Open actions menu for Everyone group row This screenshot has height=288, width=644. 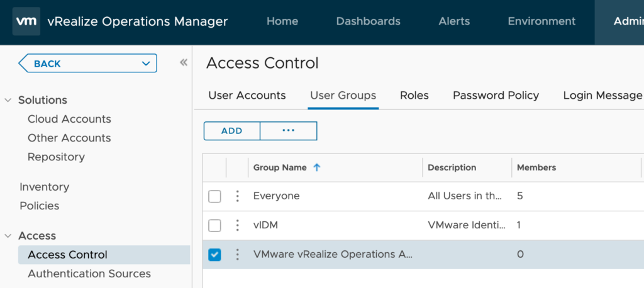coord(237,196)
